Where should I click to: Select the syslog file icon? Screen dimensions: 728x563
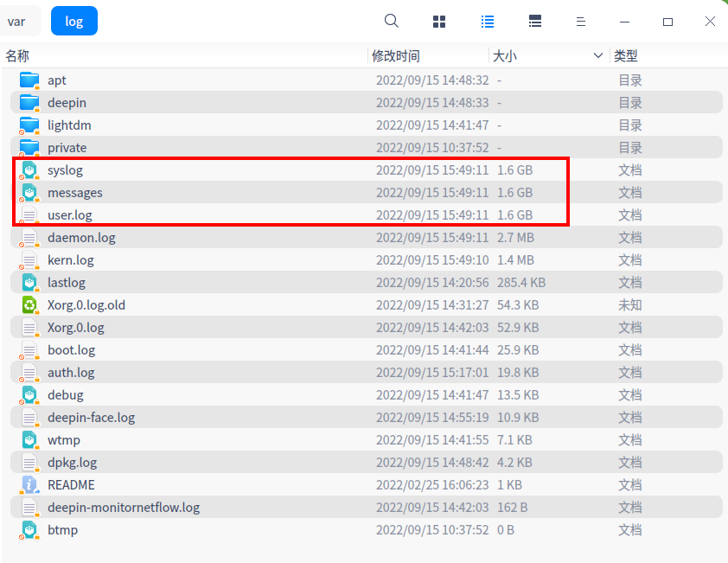[29, 170]
